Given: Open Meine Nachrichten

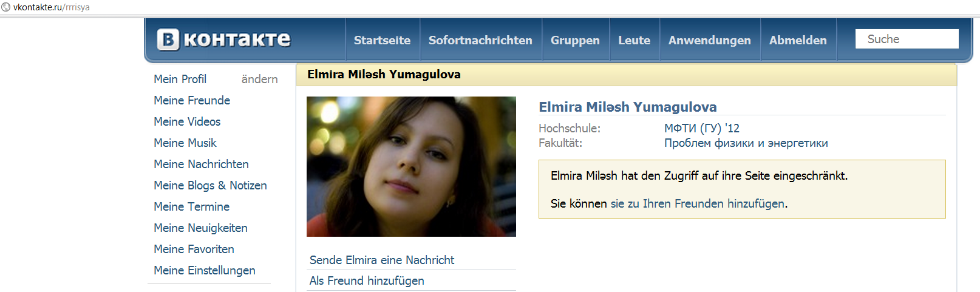Looking at the screenshot, I should [x=201, y=164].
